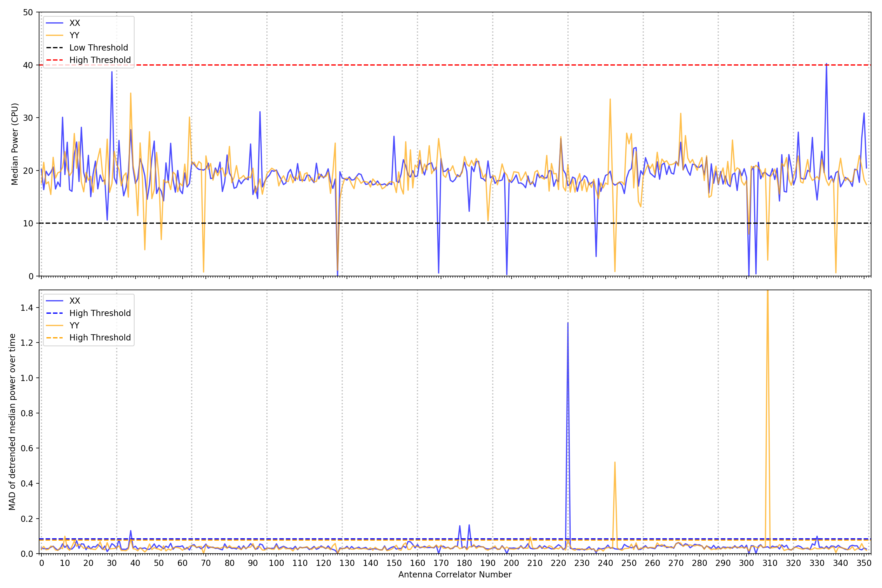Click the bottom plot y-axis tick label 1.4

coord(27,308)
